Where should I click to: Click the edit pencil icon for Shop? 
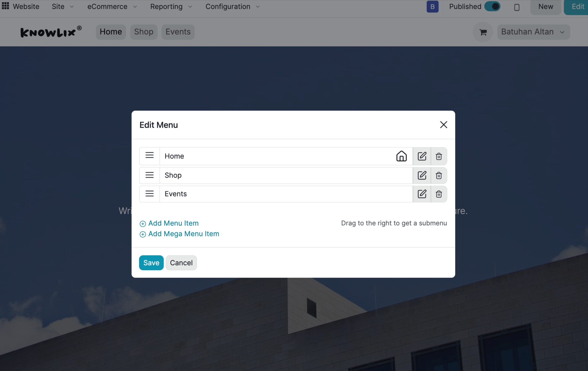tap(422, 175)
